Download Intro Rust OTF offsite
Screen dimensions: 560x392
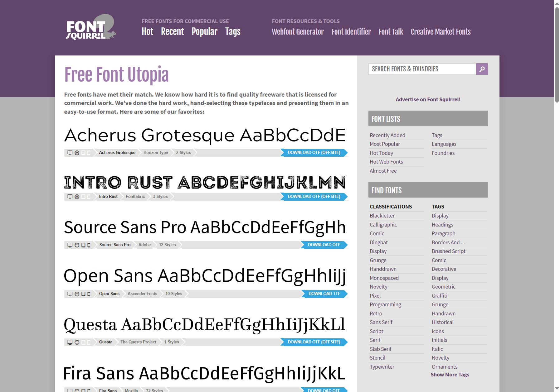tap(314, 197)
